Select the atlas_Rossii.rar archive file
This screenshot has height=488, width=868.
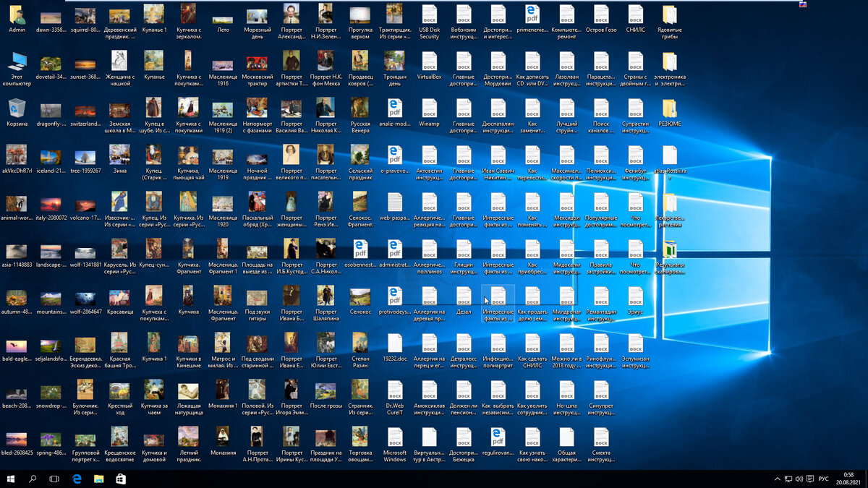[670, 155]
